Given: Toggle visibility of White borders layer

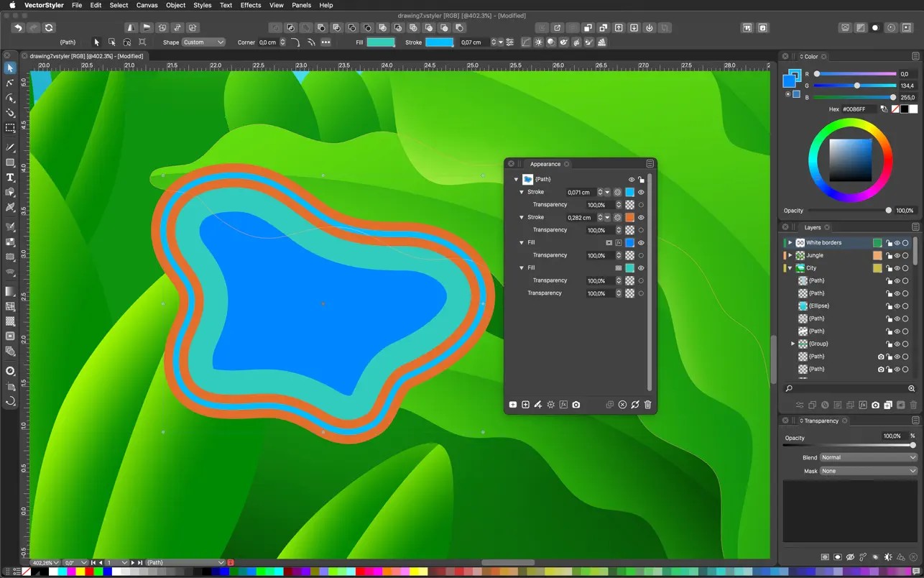Looking at the screenshot, I should point(897,243).
